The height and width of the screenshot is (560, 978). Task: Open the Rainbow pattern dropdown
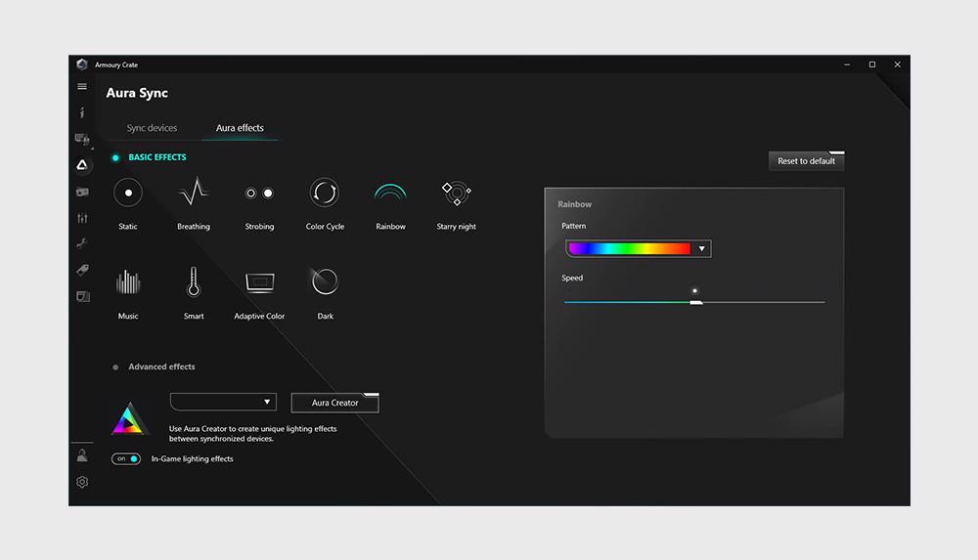(639, 249)
